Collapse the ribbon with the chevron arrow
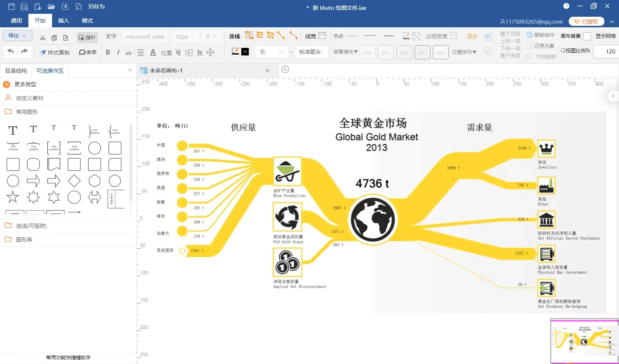This screenshot has height=364, width=619. tap(612, 22)
